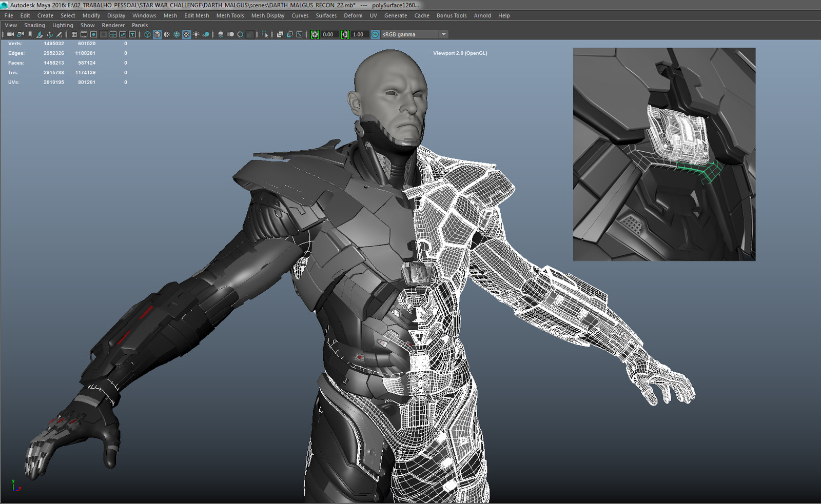Click Screen Space Ambient Occlusion icon

[x=221, y=34]
